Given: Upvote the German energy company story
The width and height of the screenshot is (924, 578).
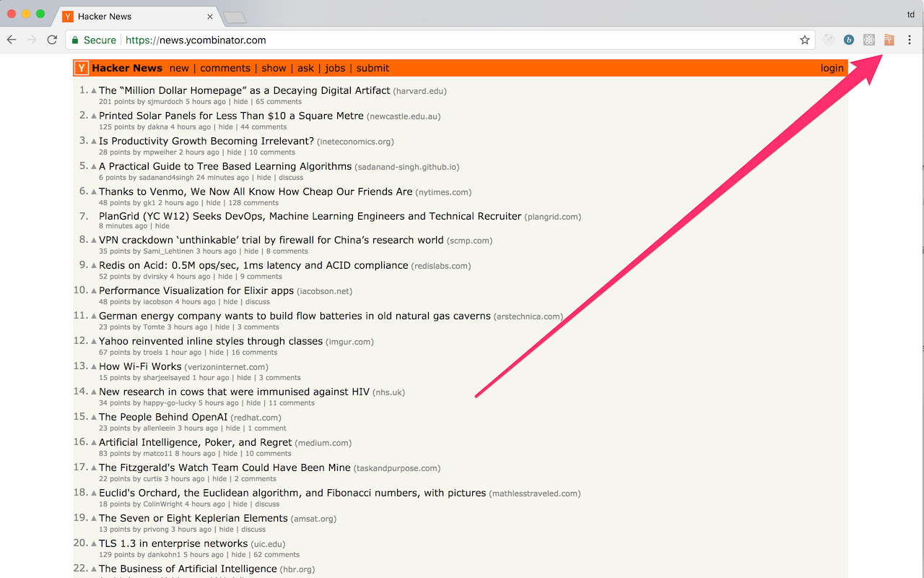Looking at the screenshot, I should click(x=94, y=316).
